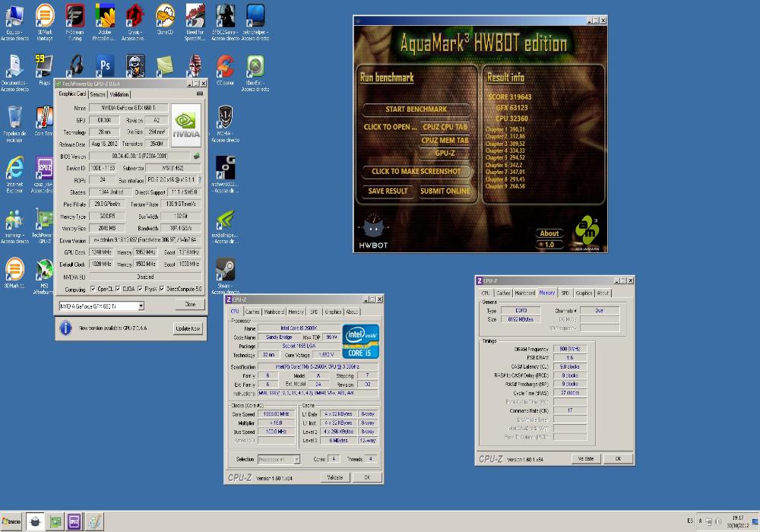Open the Caches tab in the CPU-Z CPU window

252,312
